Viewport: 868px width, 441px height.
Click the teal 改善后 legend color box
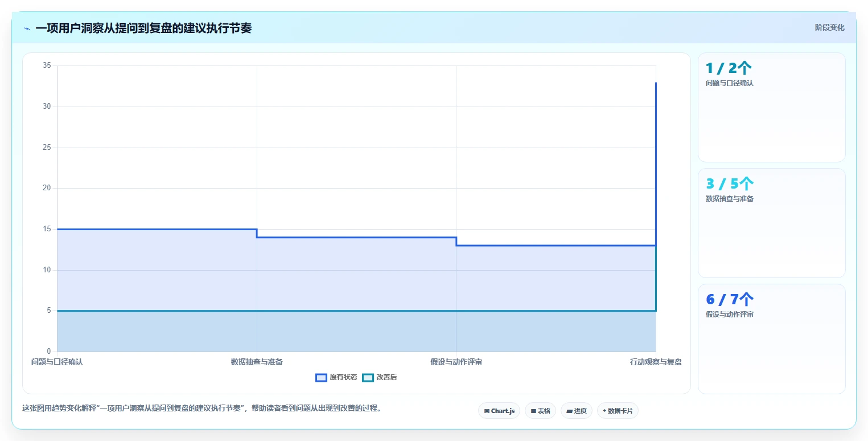pos(368,377)
